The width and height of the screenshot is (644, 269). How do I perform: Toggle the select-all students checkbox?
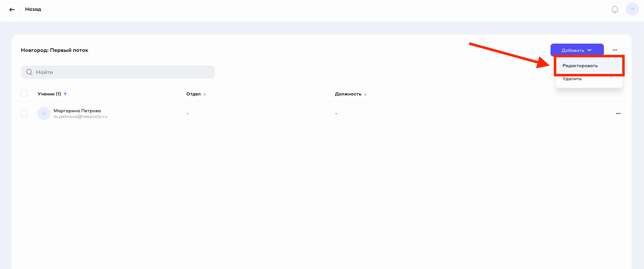(24, 93)
